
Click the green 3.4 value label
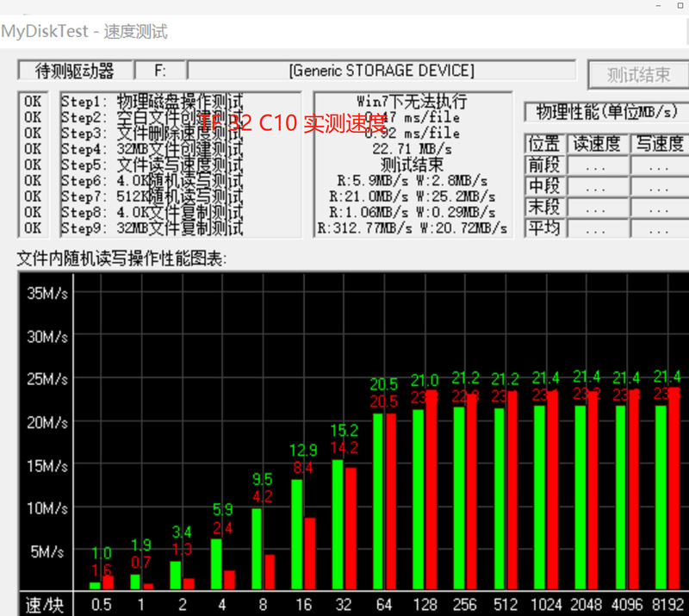coord(182,532)
